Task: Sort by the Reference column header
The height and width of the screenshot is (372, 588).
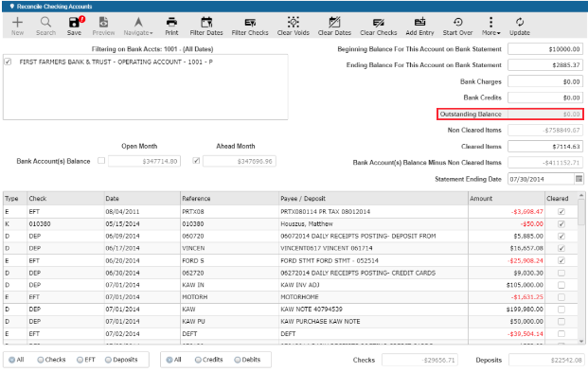Action: click(x=229, y=199)
